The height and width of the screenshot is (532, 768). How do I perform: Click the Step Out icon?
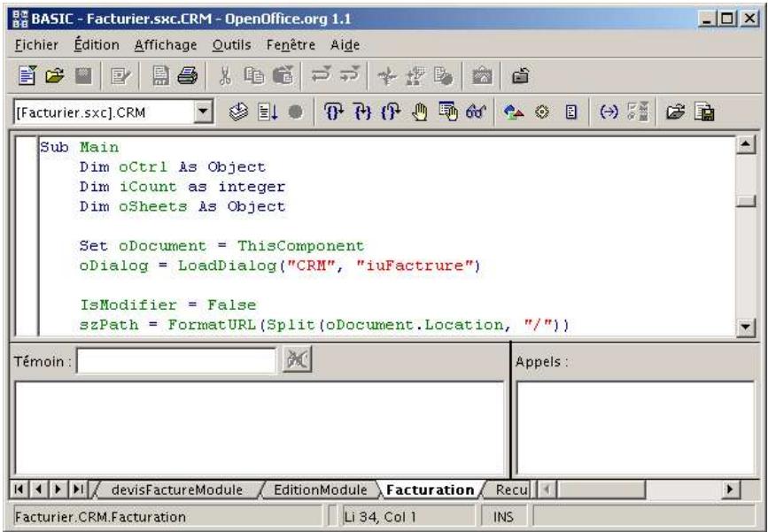pyautogui.click(x=391, y=112)
